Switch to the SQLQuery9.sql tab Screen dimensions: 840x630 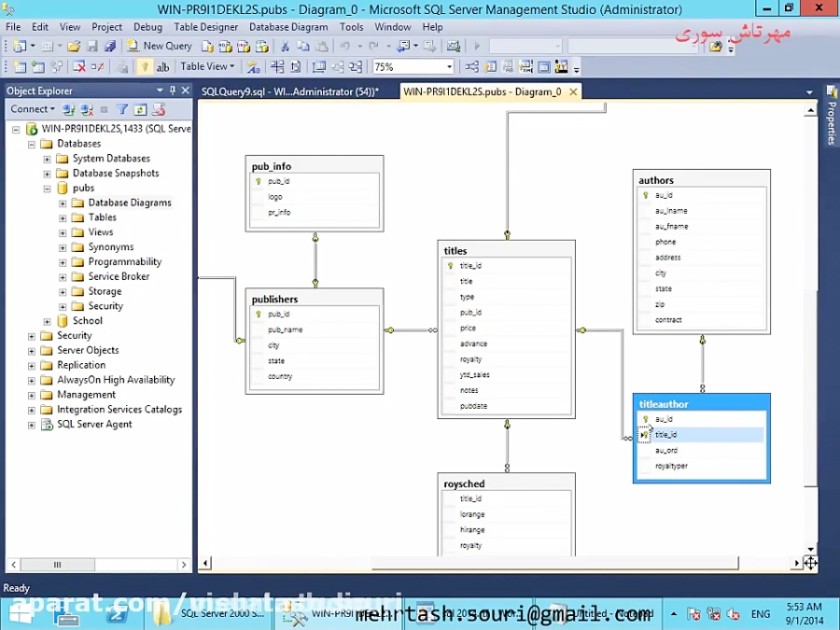tap(290, 91)
